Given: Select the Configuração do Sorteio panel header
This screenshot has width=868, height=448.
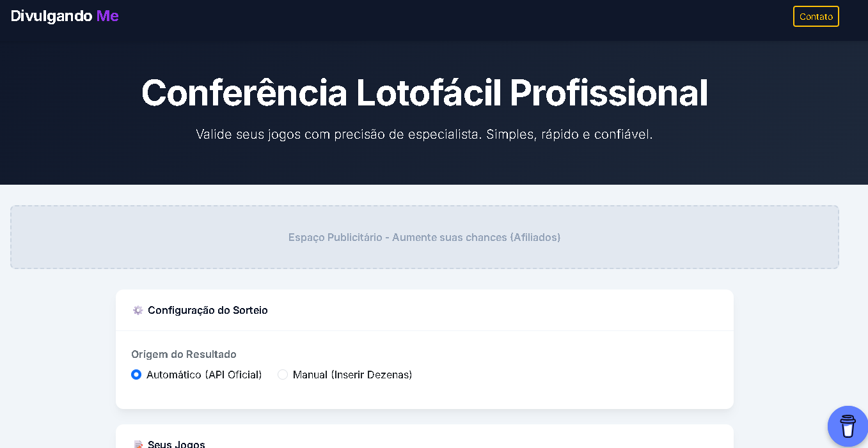Looking at the screenshot, I should click(208, 310).
